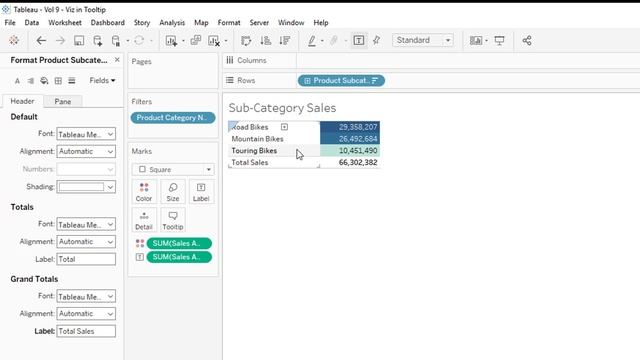Image resolution: width=640 pixels, height=360 pixels.
Task: Open the Default Shading color dropdown
Action: 86,187
